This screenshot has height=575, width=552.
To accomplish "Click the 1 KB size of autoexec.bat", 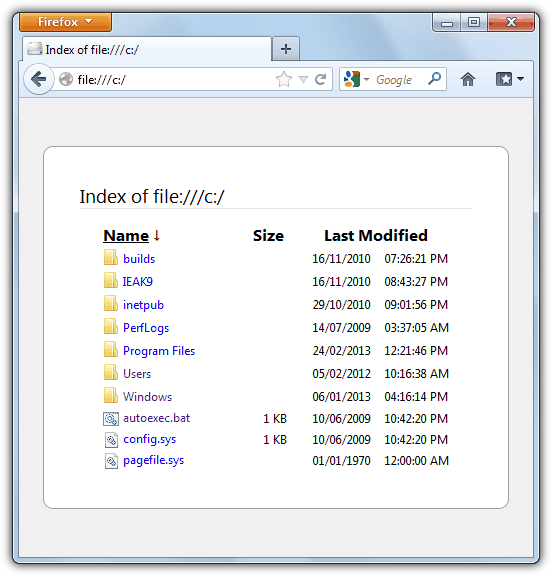I will click(x=275, y=418).
